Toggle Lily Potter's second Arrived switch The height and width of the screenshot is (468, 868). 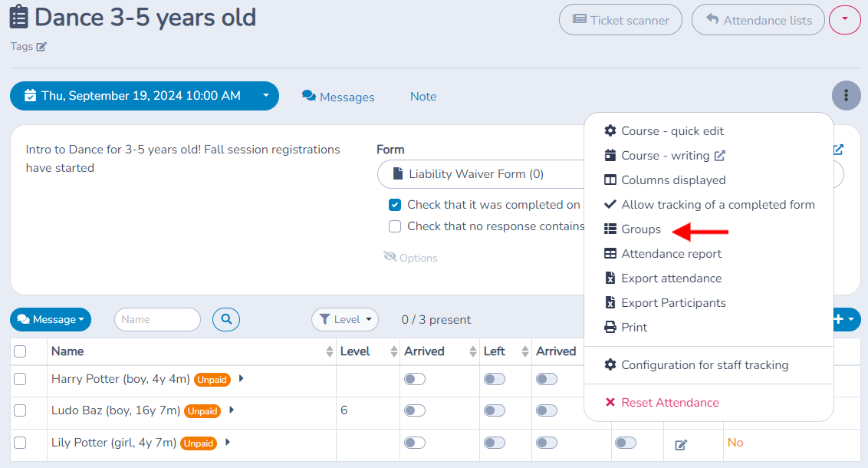547,443
